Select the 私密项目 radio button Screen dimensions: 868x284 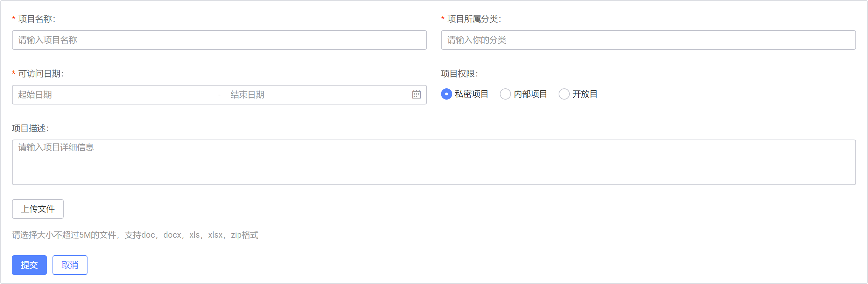click(446, 94)
